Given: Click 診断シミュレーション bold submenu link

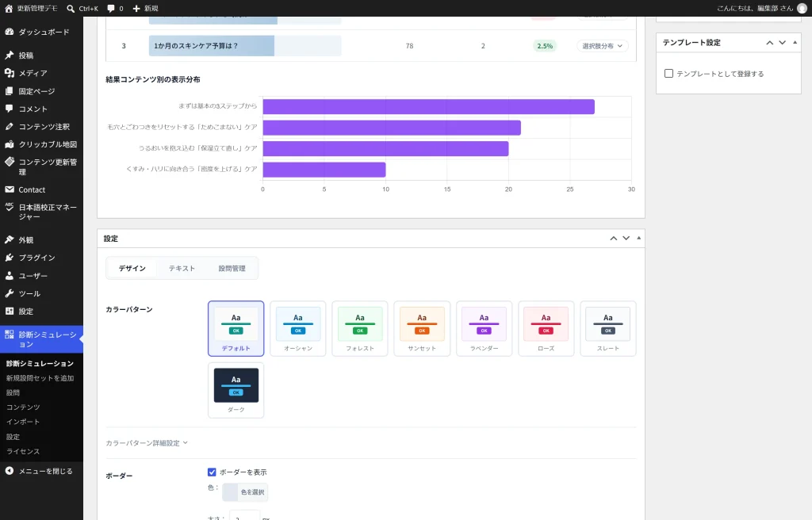Looking at the screenshot, I should [40, 363].
